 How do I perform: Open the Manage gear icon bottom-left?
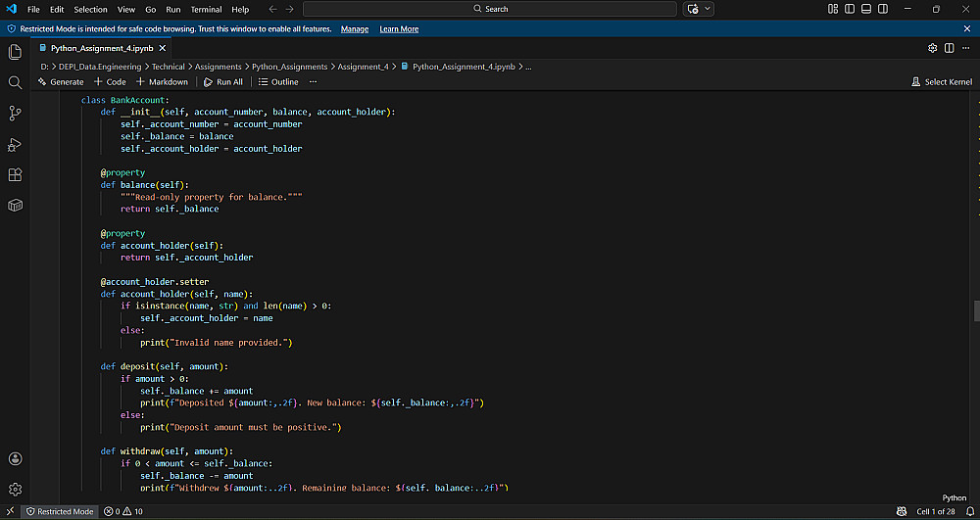click(15, 489)
